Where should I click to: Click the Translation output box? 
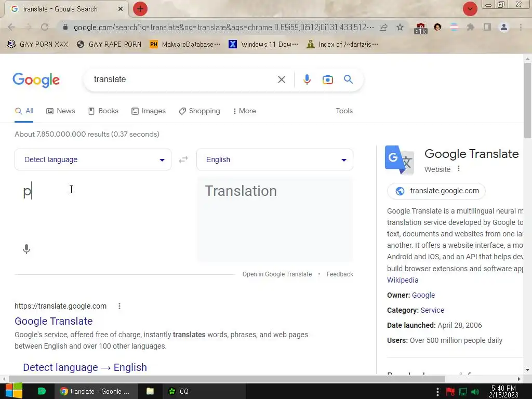click(x=275, y=219)
